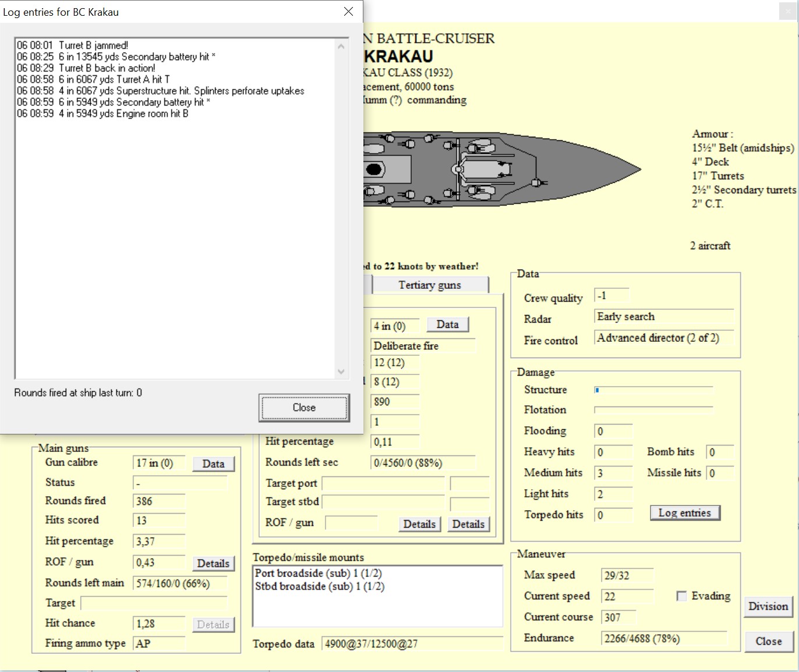Select the Engine room hit B log entry
The image size is (799, 672).
pos(102,114)
